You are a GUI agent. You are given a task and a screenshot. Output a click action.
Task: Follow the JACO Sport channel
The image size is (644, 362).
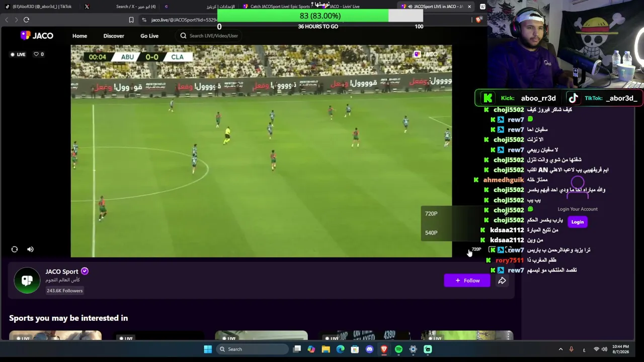pos(467,281)
